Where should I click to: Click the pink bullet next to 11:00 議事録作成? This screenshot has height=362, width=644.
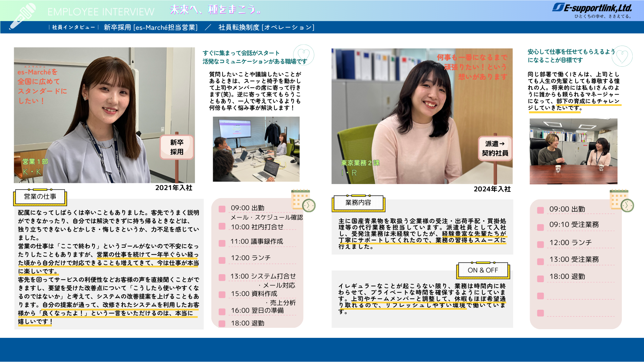coord(222,243)
